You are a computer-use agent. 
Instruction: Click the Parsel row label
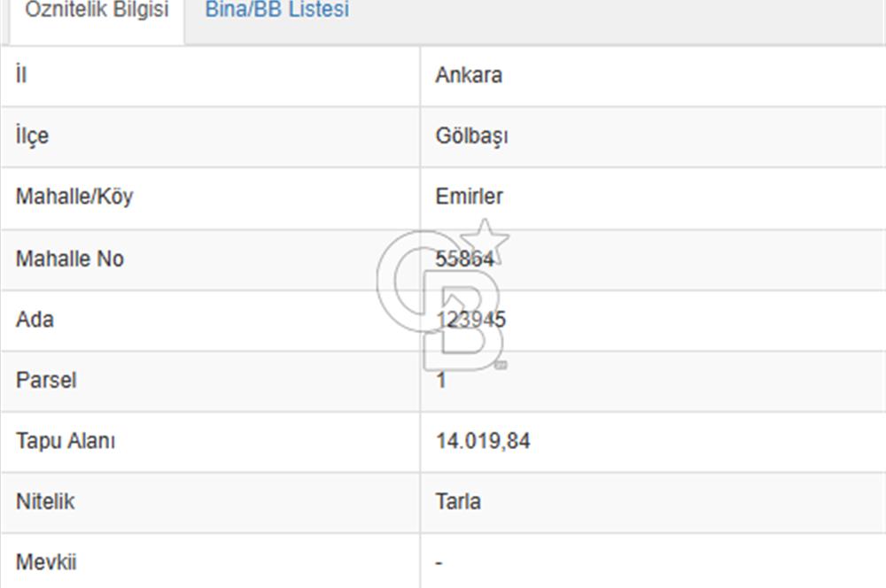click(x=46, y=381)
